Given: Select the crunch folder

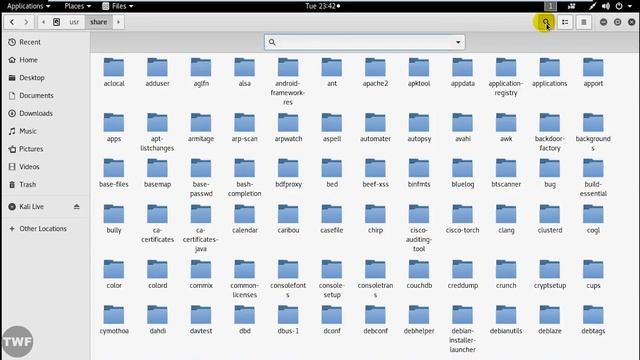Looking at the screenshot, I should click(506, 274).
